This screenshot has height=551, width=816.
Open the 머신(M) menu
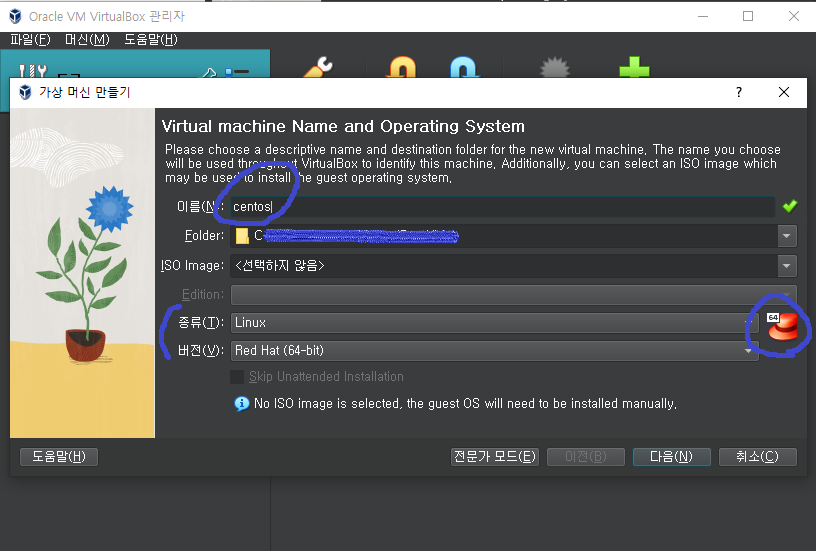click(x=87, y=40)
